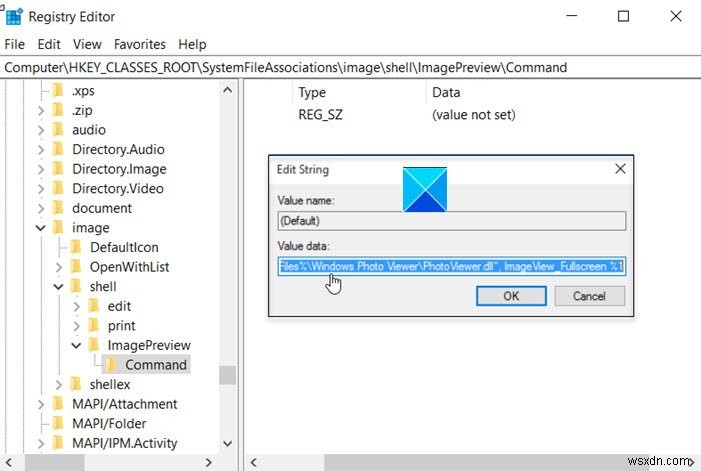Image resolution: width=701 pixels, height=471 pixels.
Task: Collapse the ImagePreview key
Action: 76,345
